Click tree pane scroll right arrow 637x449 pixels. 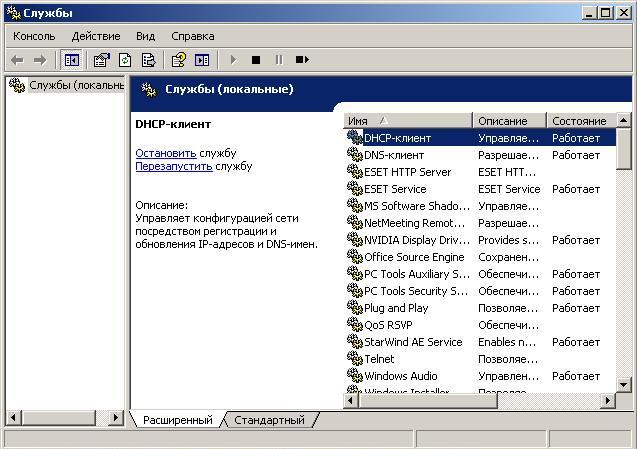(x=116, y=417)
